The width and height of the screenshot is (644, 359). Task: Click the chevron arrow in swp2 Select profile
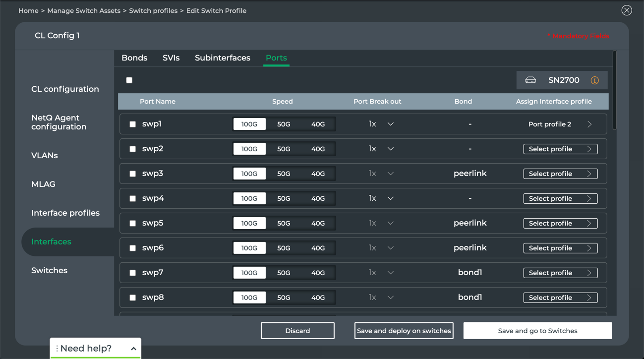tap(589, 149)
